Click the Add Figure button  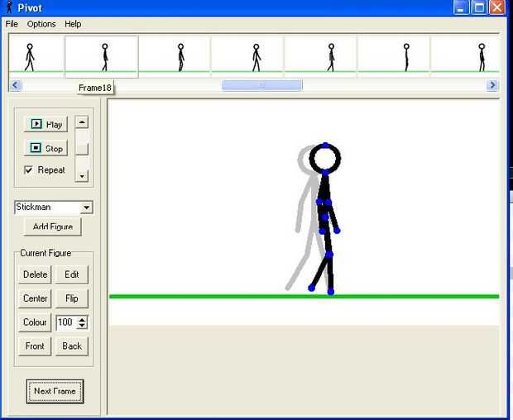pos(53,227)
